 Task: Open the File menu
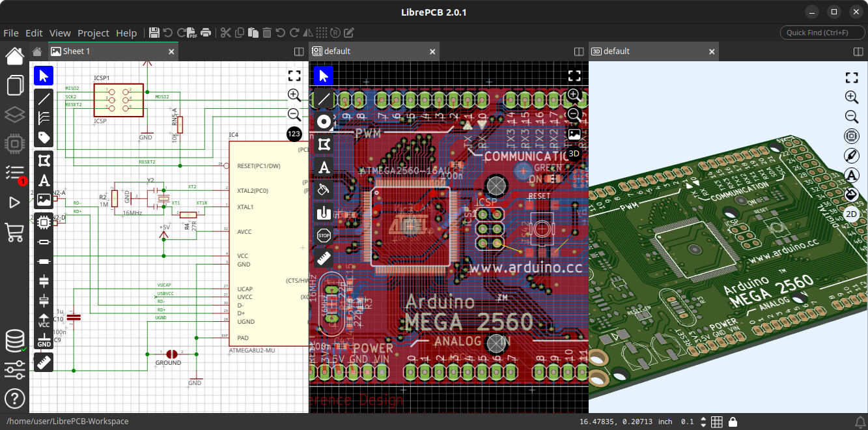click(x=11, y=33)
